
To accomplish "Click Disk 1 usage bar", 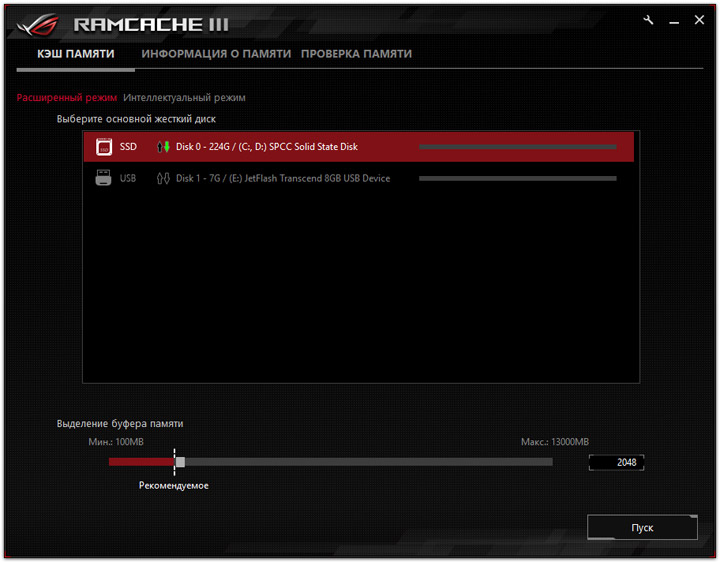I will click(x=518, y=178).
